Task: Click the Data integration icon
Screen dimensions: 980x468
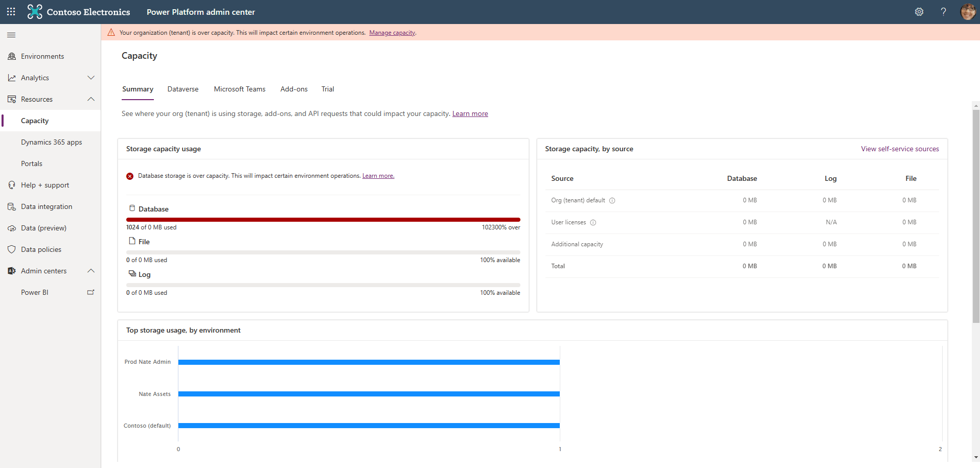Action: [x=12, y=206]
